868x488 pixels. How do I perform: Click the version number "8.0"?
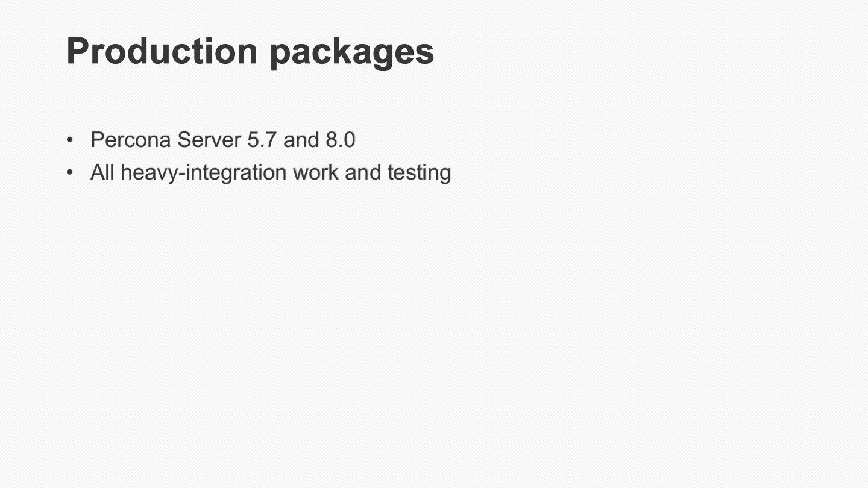pyautogui.click(x=341, y=140)
